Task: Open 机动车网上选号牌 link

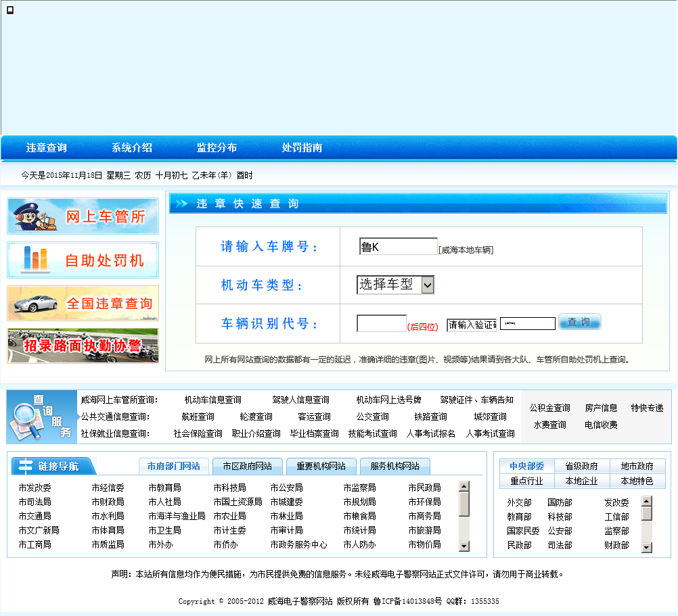Action: click(388, 400)
